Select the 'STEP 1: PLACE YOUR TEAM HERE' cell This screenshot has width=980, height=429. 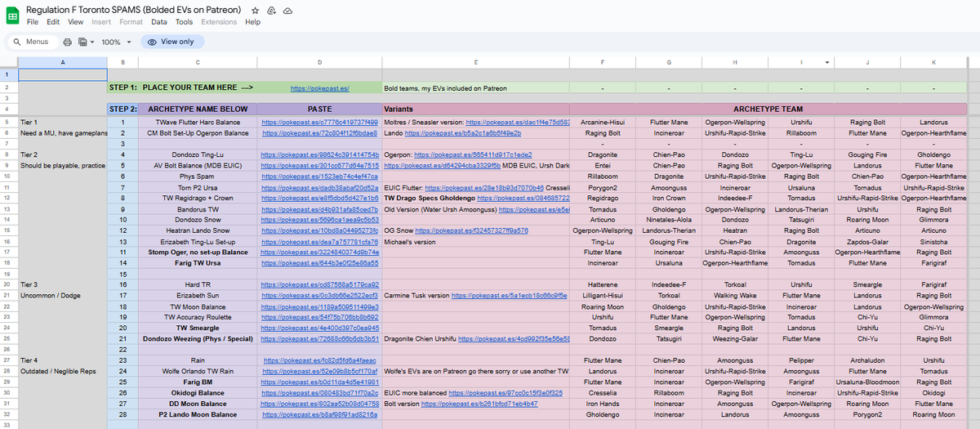pos(182,87)
